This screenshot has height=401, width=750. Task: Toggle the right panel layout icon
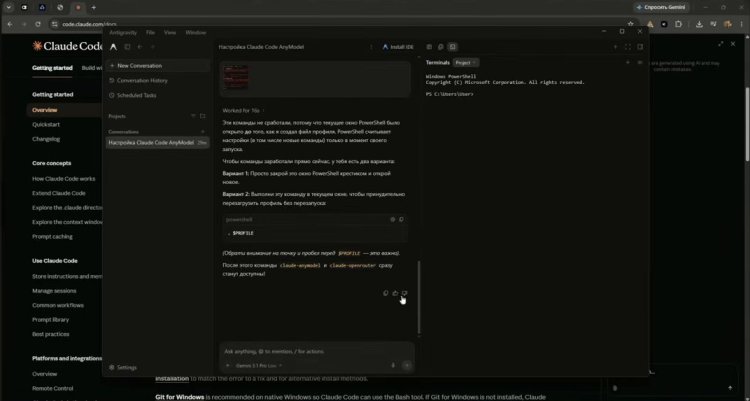(x=640, y=47)
